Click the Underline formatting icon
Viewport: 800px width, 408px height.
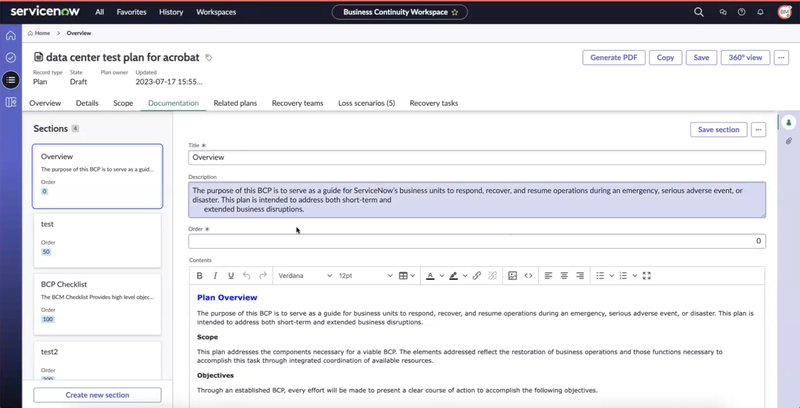[x=231, y=275]
